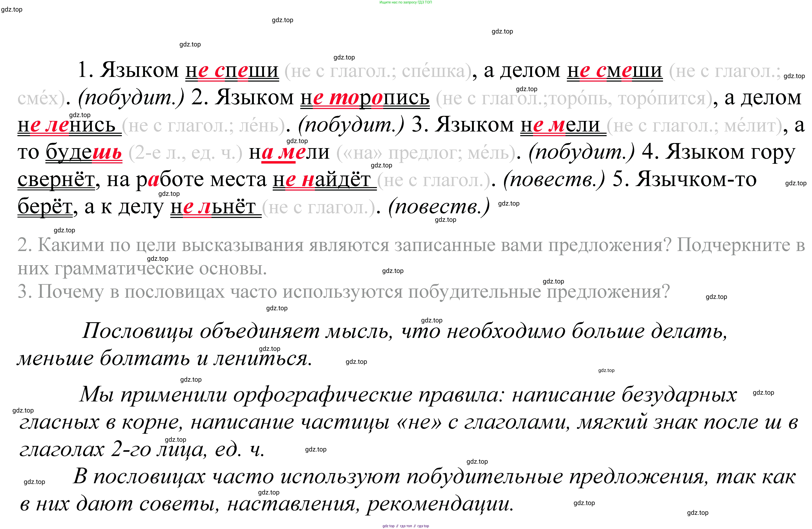Click the word "работе" in sentence four
812x529 pixels.
coord(170,180)
